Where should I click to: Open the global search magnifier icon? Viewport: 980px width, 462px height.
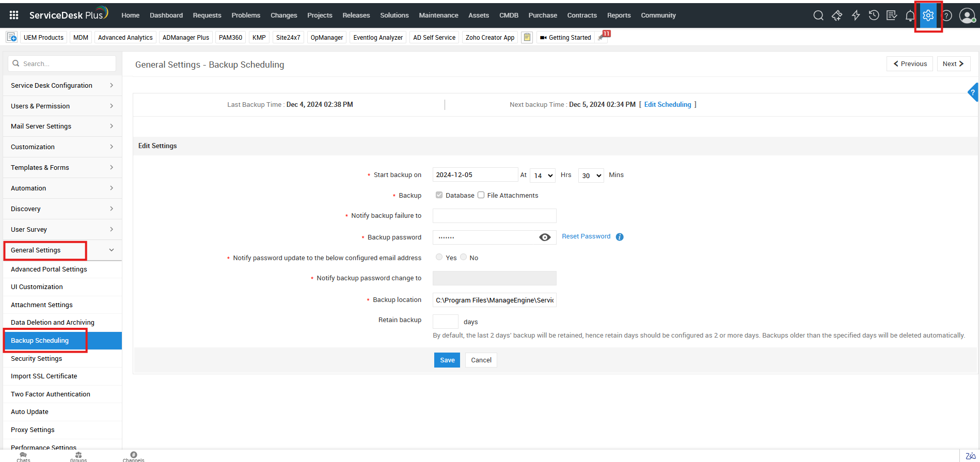coord(818,15)
